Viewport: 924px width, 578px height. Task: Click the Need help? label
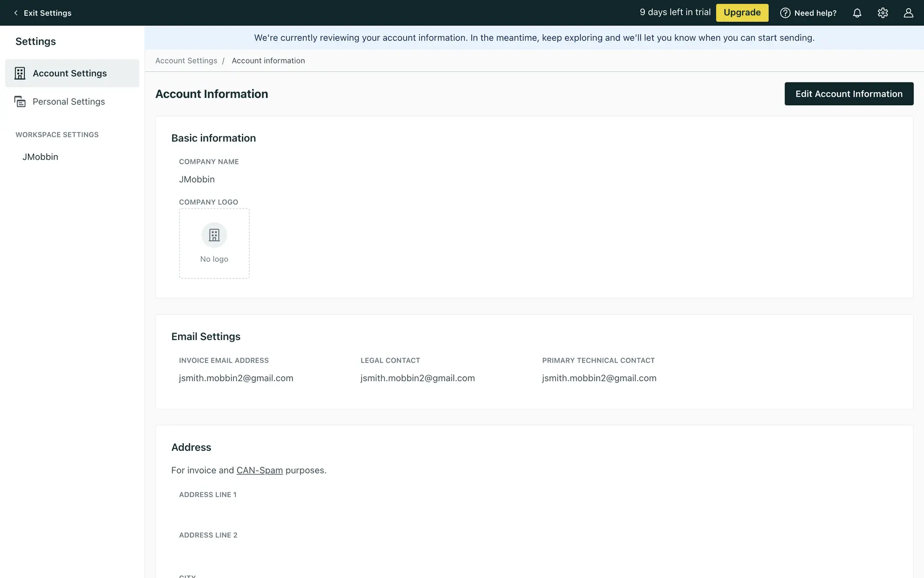(815, 13)
